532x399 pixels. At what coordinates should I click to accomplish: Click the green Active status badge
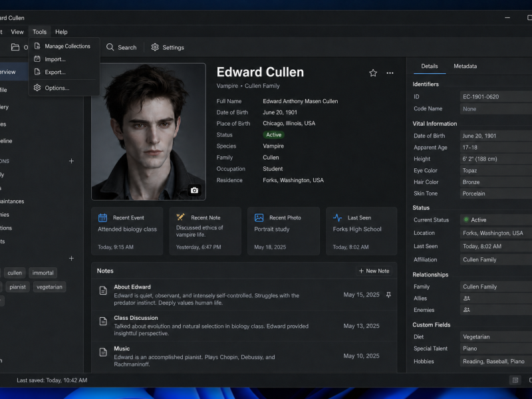(x=273, y=135)
